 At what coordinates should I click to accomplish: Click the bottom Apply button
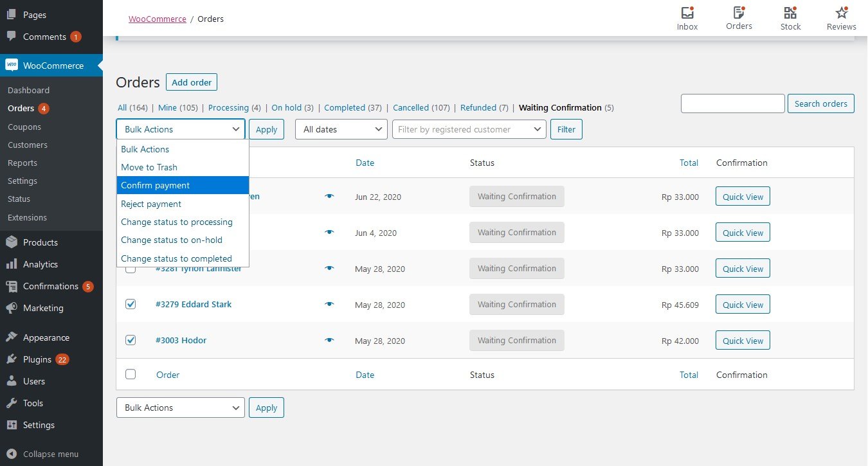266,408
